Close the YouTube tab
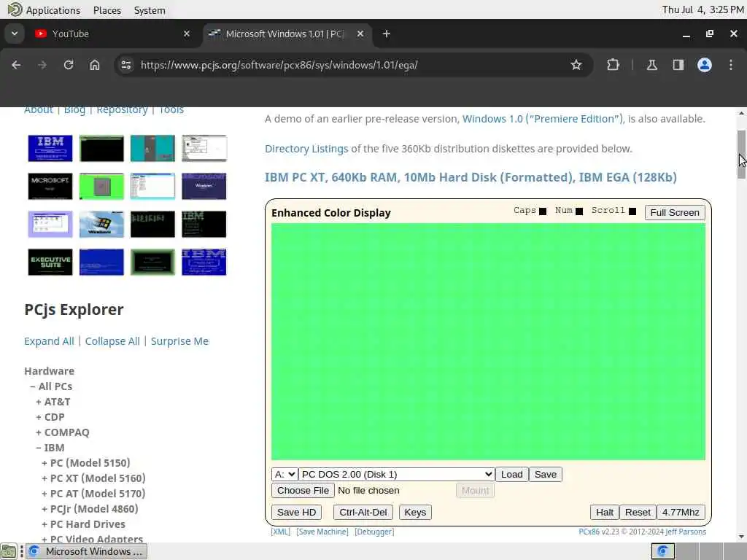747x560 pixels. point(187,34)
